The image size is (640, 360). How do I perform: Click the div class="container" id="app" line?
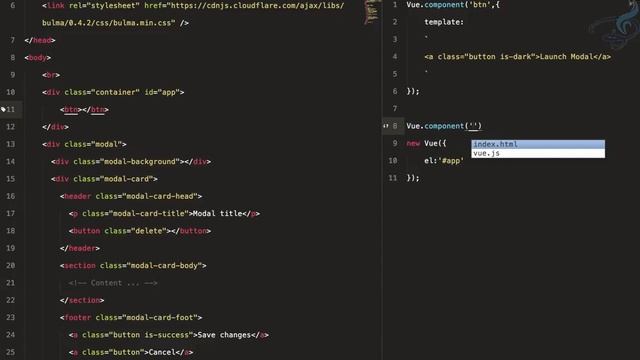[x=113, y=92]
